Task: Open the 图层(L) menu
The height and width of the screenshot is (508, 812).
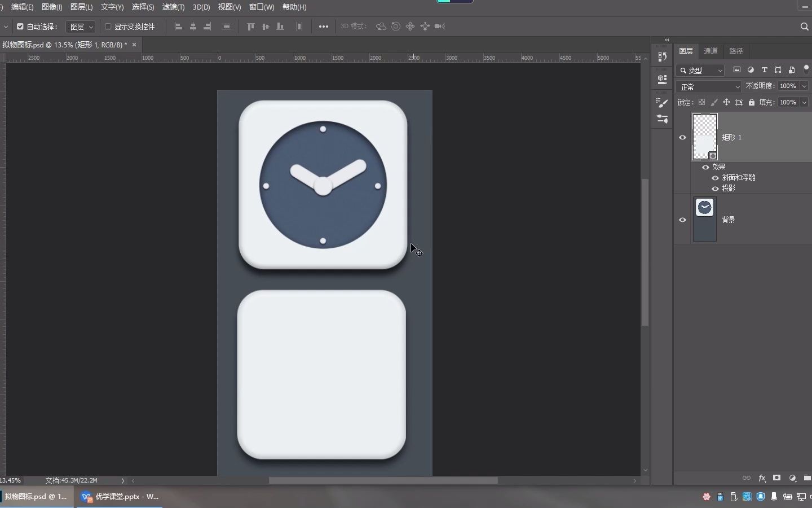Action: click(82, 7)
